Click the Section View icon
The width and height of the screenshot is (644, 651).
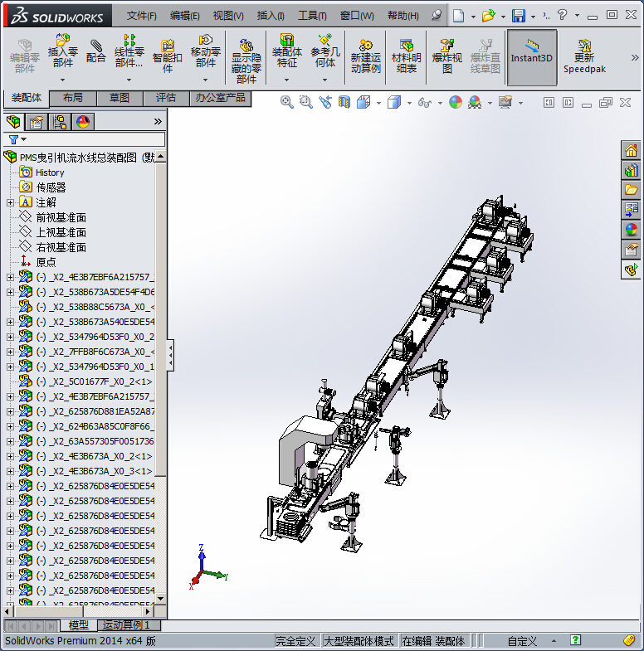click(x=344, y=102)
